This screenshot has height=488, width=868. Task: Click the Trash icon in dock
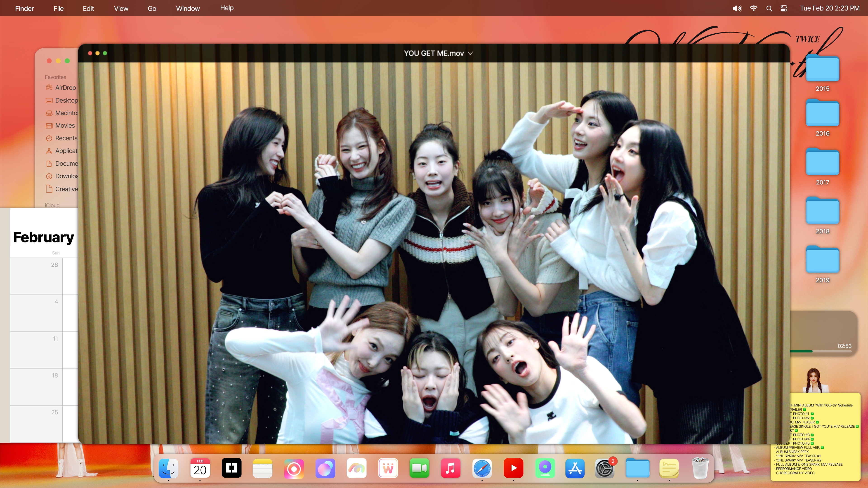[x=700, y=468]
